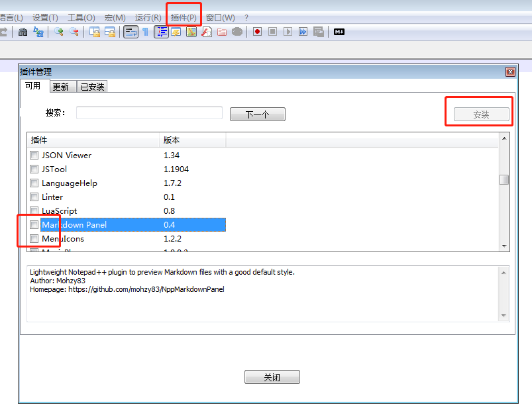Click the Zoom In magnifier icon
Image resolution: width=532 pixels, height=413 pixels.
coord(58,31)
